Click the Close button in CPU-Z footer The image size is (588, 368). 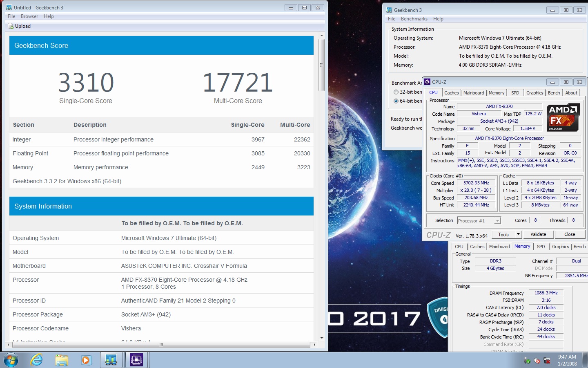570,234
